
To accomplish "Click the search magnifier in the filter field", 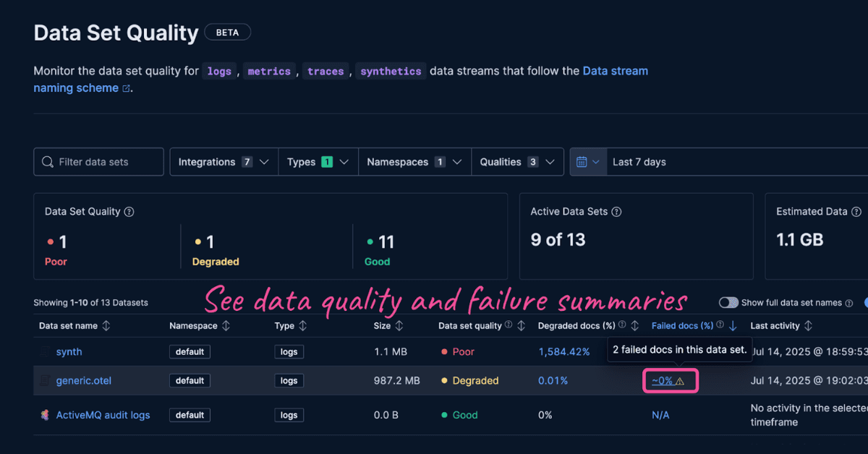I will tap(47, 161).
